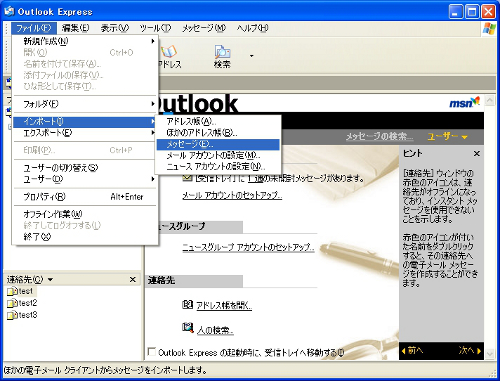The width and height of the screenshot is (500, 381).
Task: Click the msn logo
Action: [x=464, y=103]
